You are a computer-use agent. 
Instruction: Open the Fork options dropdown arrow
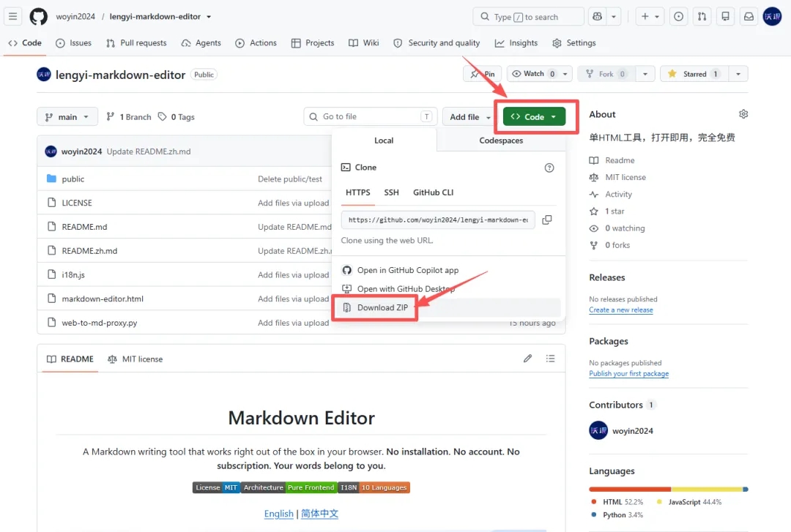pos(645,74)
